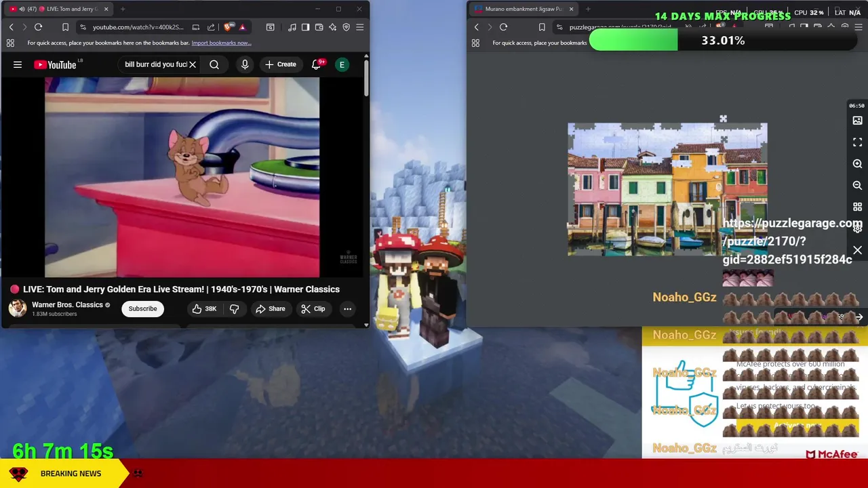Click the Tom and Jerry video player
This screenshot has height=488, width=868.
pos(182,177)
